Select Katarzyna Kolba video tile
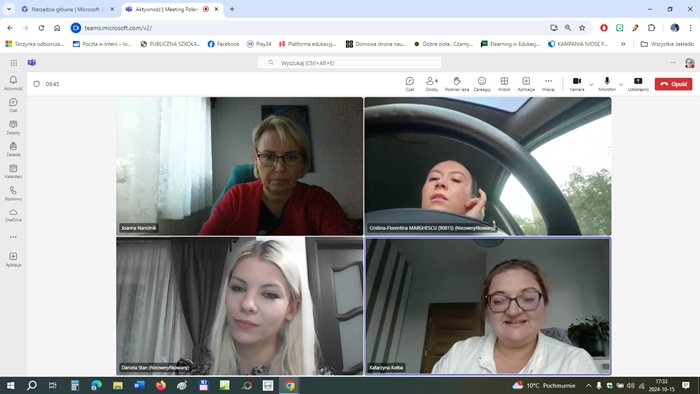700x394 pixels. point(488,306)
